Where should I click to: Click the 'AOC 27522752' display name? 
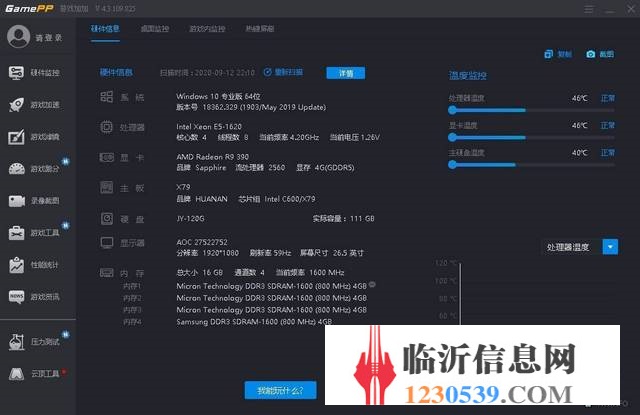[202, 242]
